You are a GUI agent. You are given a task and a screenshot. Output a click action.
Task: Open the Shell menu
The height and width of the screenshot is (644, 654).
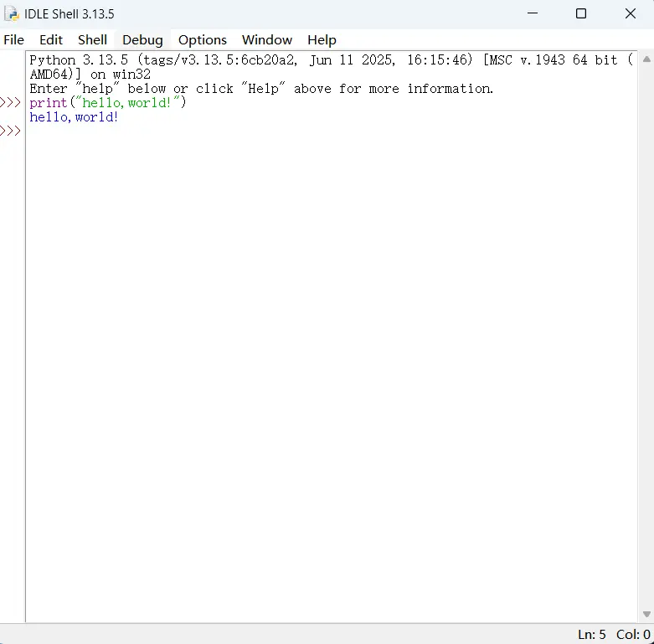pyautogui.click(x=92, y=39)
